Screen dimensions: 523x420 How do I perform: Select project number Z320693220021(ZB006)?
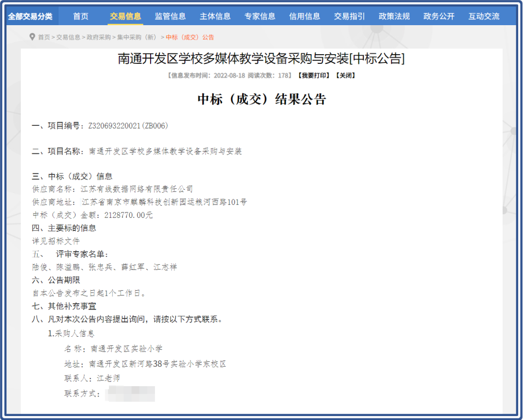(128, 126)
